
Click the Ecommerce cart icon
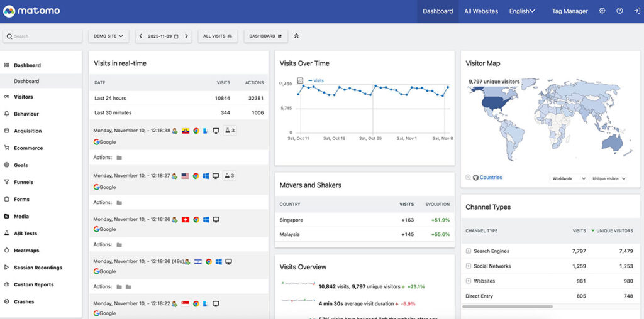coord(6,148)
